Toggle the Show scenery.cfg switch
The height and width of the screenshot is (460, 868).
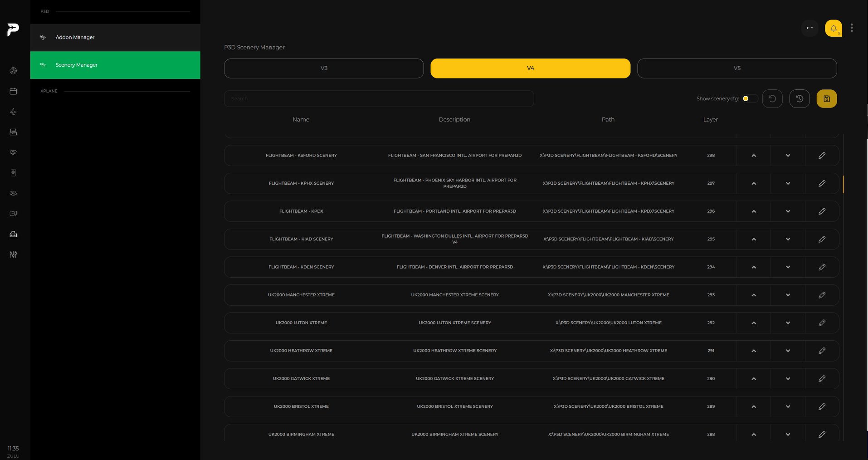(x=750, y=98)
